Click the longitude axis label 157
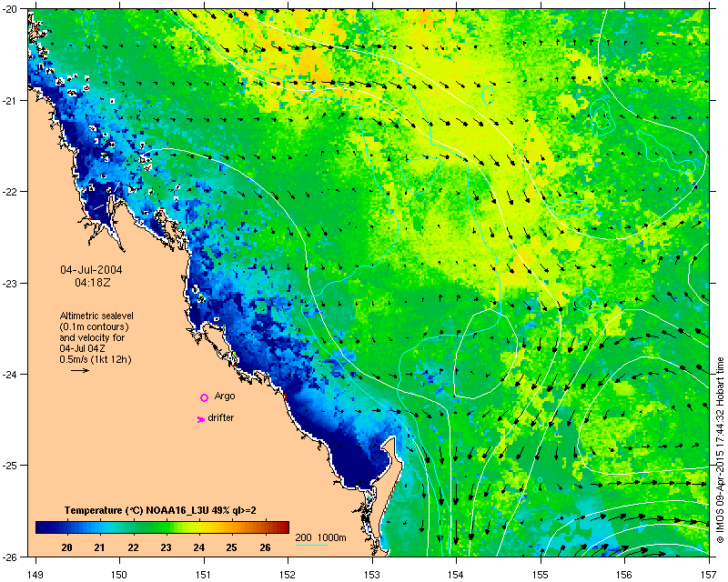Screen dimensions: 728x582 coord(709,575)
